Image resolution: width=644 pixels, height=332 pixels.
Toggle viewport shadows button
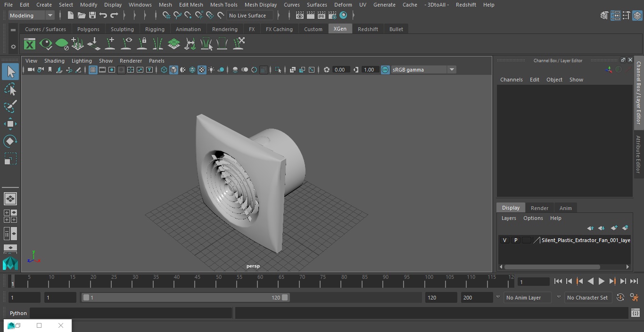point(221,70)
